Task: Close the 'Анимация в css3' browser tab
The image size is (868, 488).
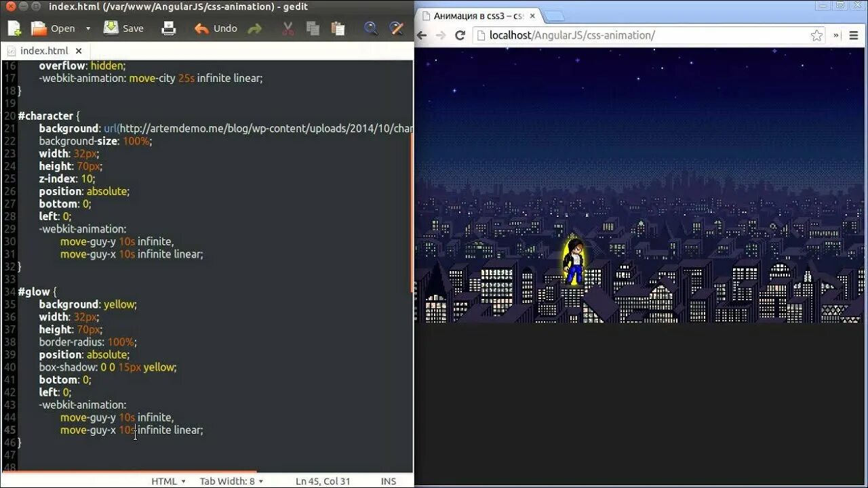Action: pos(533,16)
